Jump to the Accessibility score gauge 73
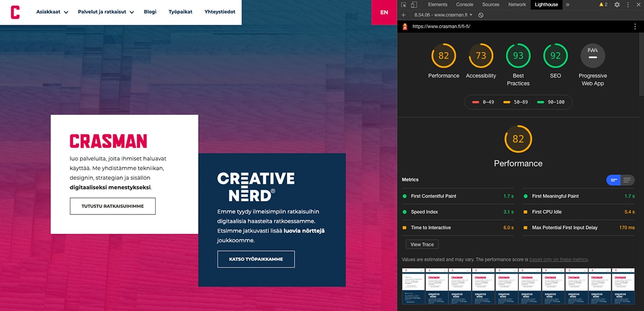 481,56
